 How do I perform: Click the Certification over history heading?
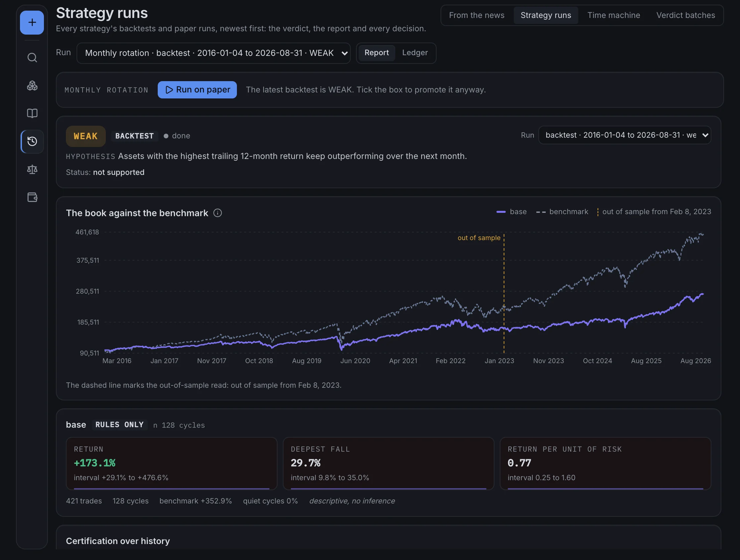pos(118,541)
